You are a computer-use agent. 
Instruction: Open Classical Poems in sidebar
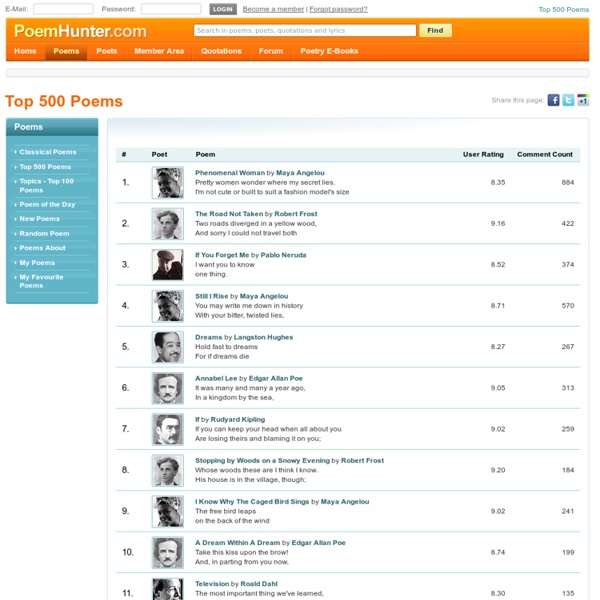(x=48, y=152)
